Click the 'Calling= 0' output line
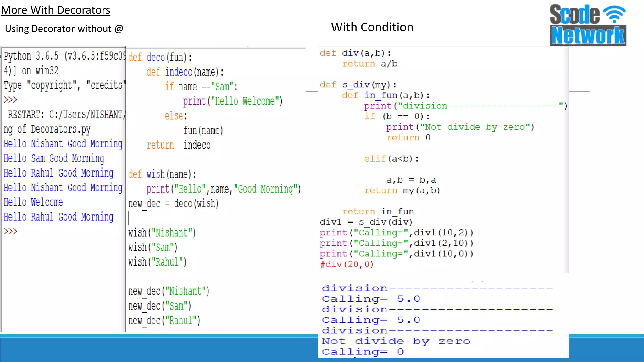The image size is (644, 362). pos(363,352)
